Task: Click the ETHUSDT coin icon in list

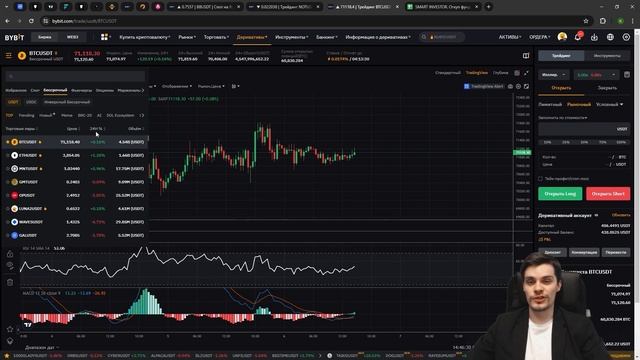Action: pos(15,156)
